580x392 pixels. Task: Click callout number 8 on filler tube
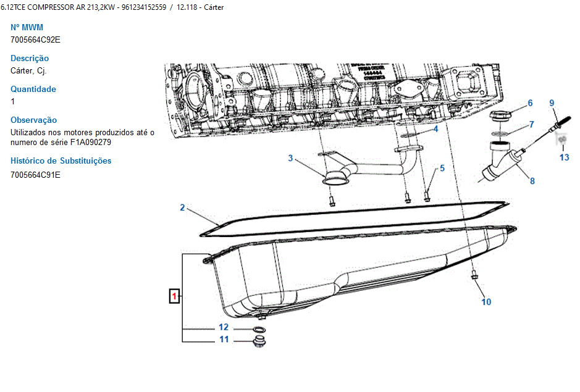(532, 181)
